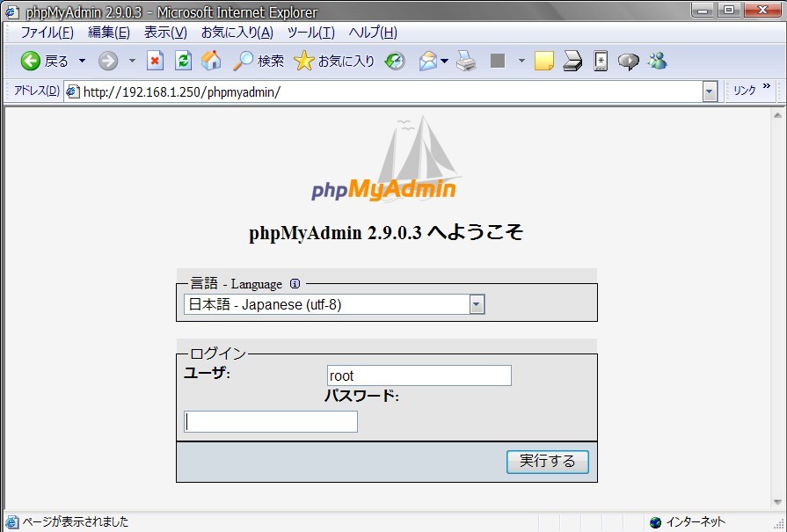Open the 表示(V) menu
Screen dimensions: 787x532
[x=165, y=33]
